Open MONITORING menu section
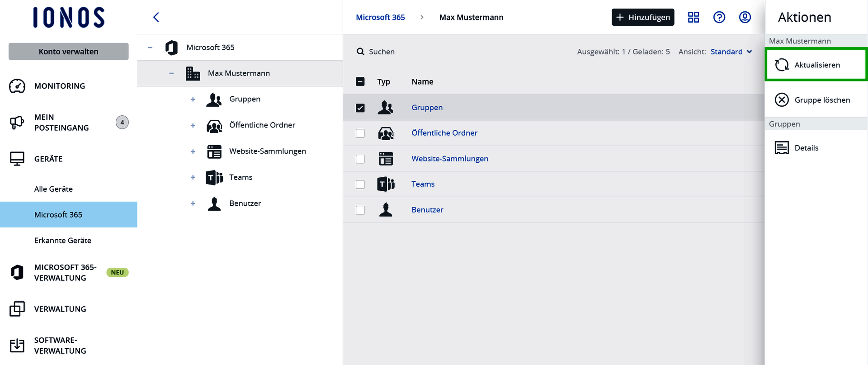 pyautogui.click(x=60, y=86)
